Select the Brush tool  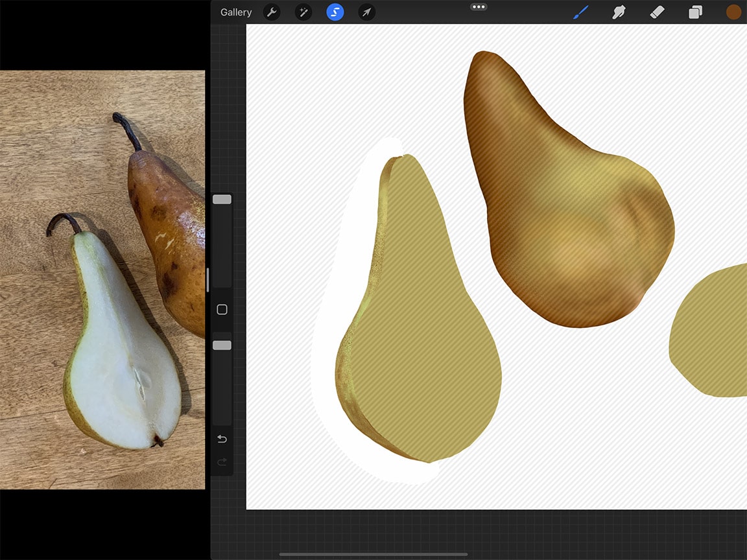580,12
